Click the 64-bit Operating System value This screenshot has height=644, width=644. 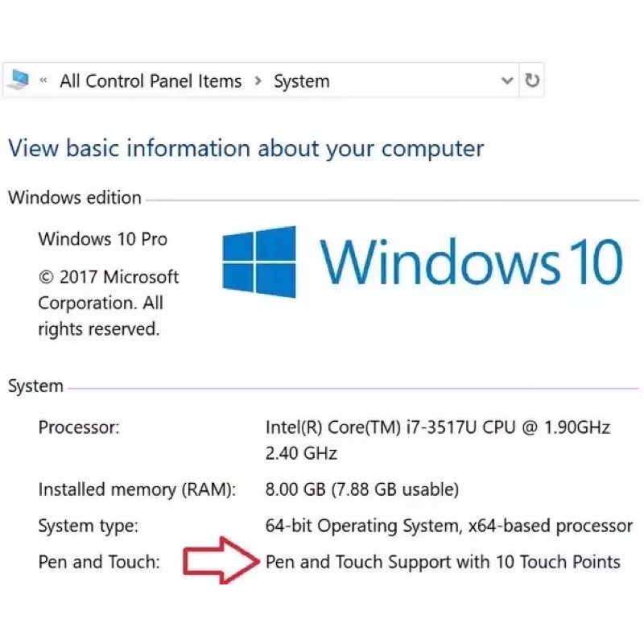(448, 526)
